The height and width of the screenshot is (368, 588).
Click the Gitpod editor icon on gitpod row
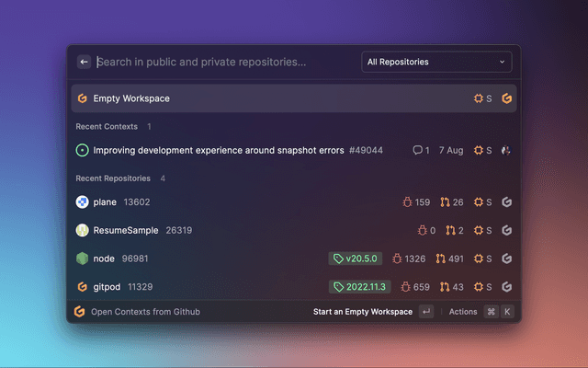[506, 287]
